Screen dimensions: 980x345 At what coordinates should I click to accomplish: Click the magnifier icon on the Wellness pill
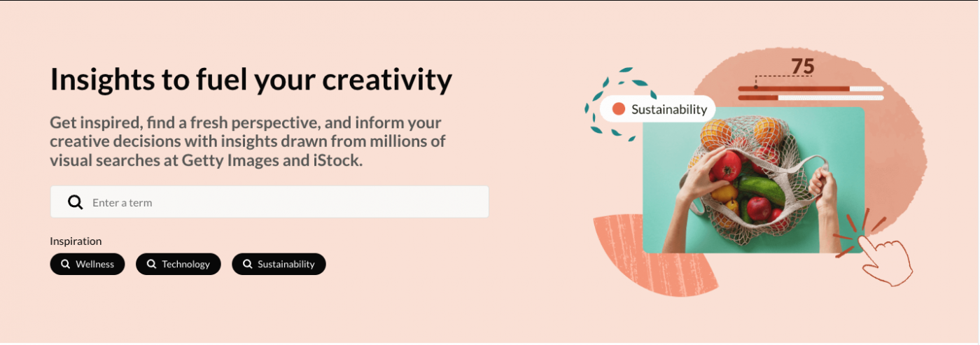pyautogui.click(x=66, y=265)
